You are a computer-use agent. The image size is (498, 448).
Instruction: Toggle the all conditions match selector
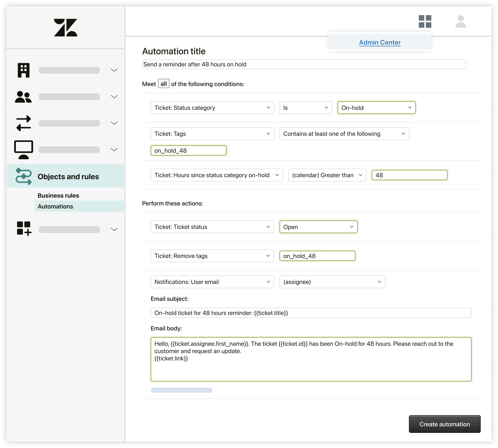click(x=164, y=84)
